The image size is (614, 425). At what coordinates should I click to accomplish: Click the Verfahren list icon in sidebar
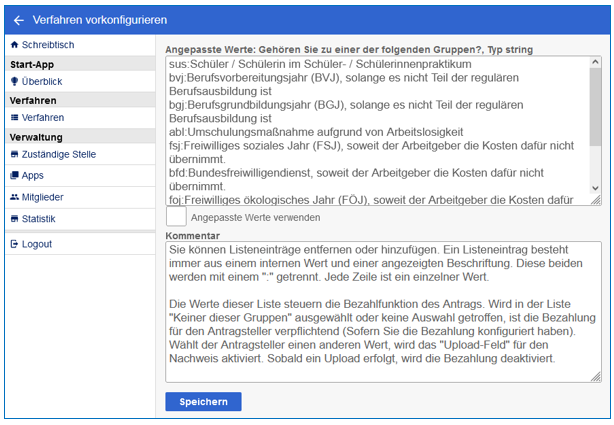[13, 118]
